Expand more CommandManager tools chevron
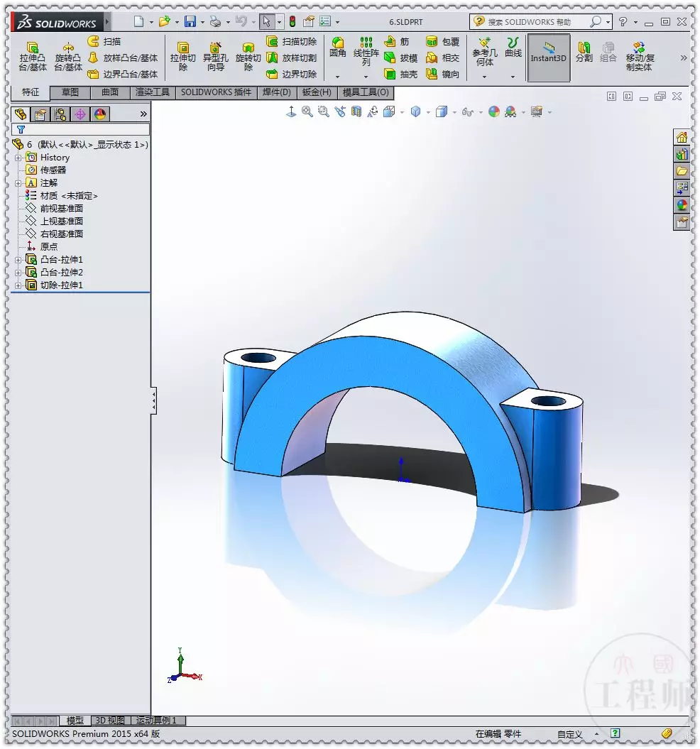This screenshot has width=700, height=749. coord(684,58)
